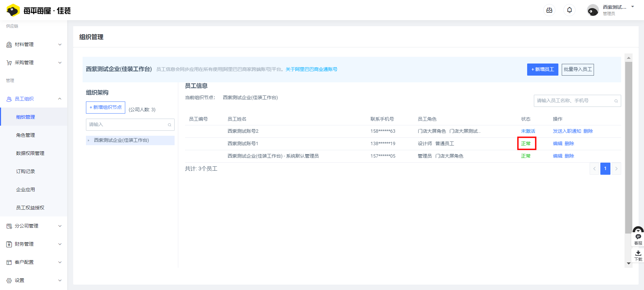The image size is (644, 290).
Task: Select pagination page 1
Action: coord(605,169)
